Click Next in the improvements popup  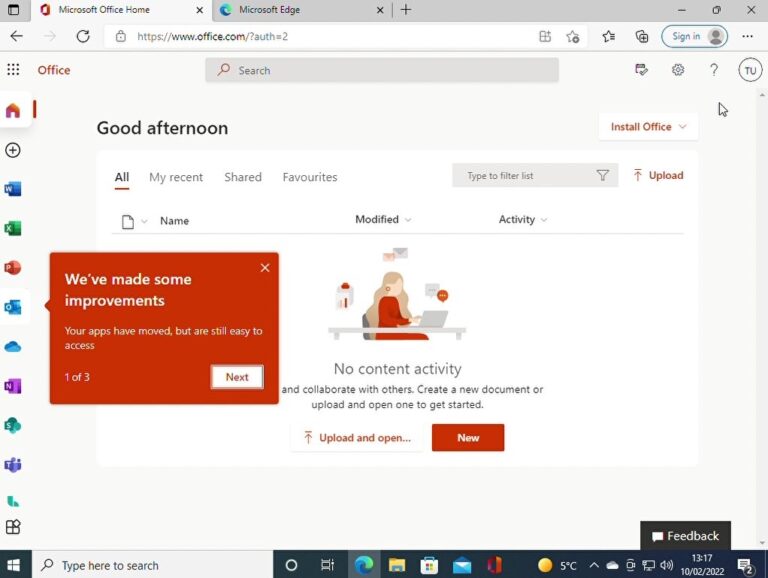(237, 377)
